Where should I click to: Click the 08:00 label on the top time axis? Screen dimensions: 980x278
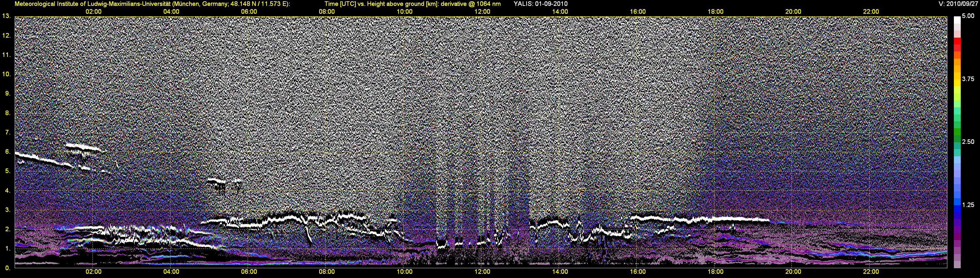click(x=327, y=12)
